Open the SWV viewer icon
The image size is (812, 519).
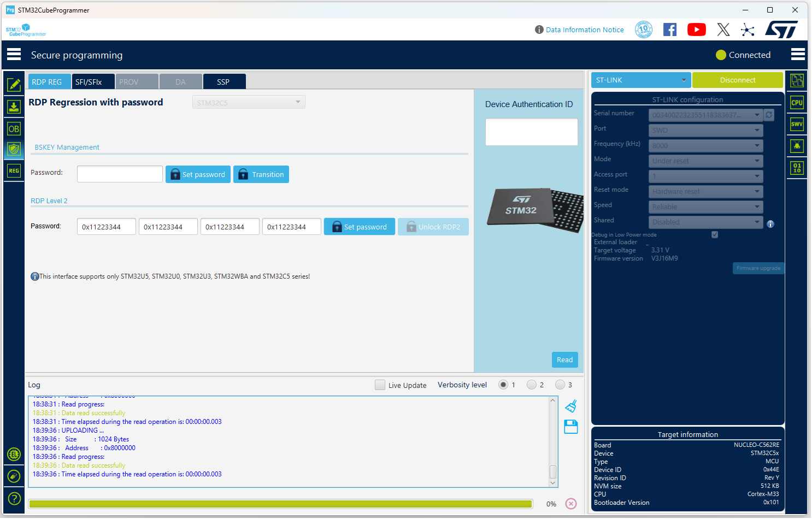point(797,125)
